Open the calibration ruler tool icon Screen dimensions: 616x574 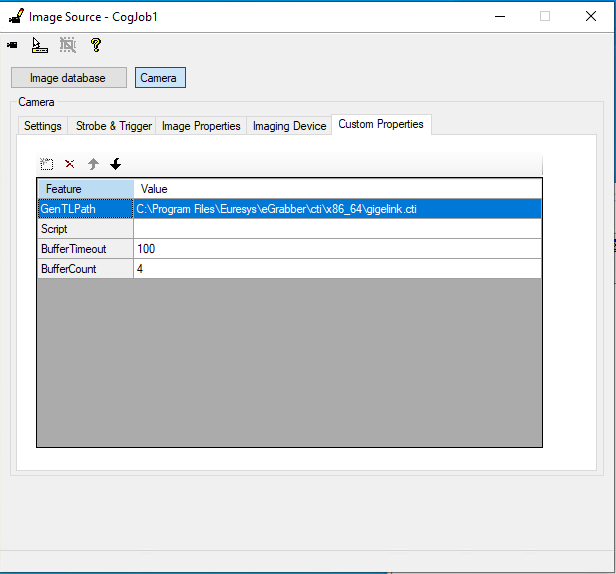pyautogui.click(x=39, y=45)
